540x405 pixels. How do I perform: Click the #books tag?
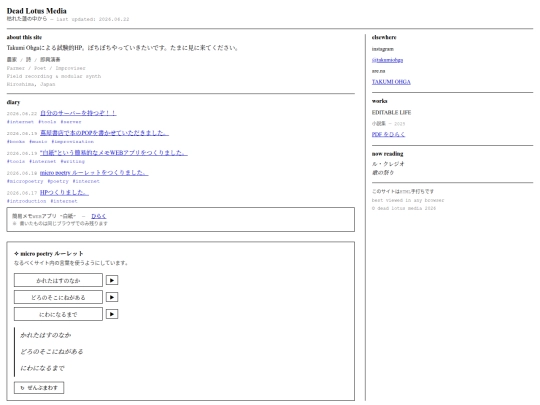(16, 142)
